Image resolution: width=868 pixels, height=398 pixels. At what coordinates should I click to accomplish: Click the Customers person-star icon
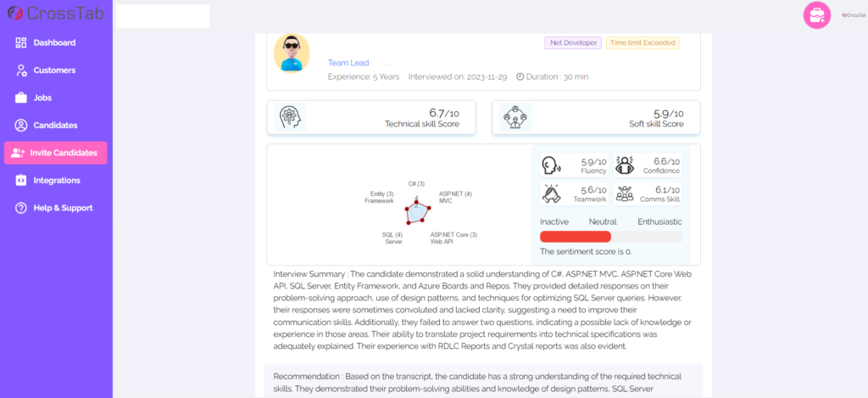point(21,70)
